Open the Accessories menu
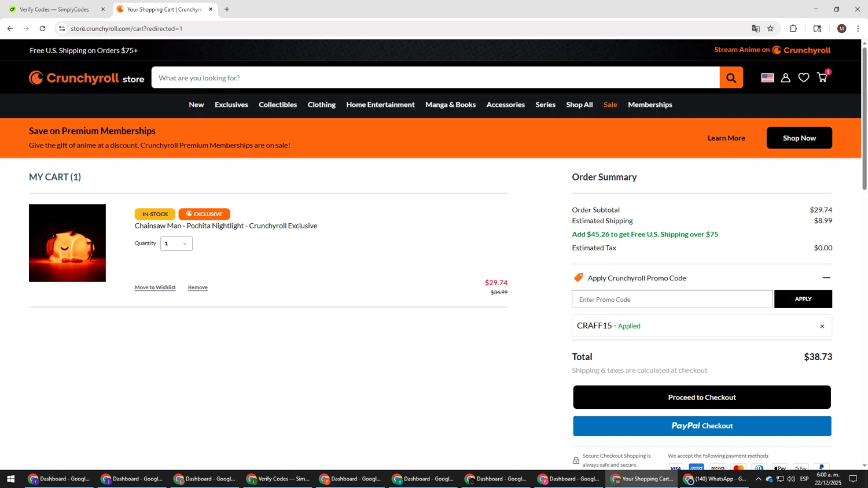The image size is (868, 488). [x=505, y=105]
